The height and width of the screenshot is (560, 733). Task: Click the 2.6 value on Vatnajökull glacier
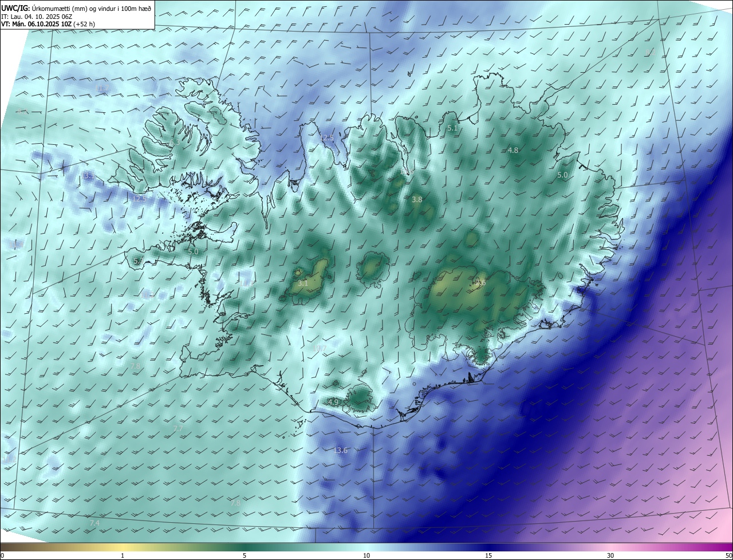click(480, 282)
